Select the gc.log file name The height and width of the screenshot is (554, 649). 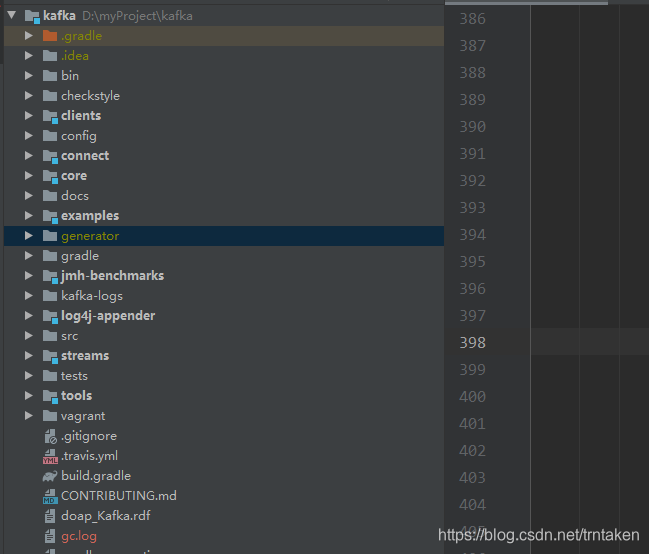[79, 537]
